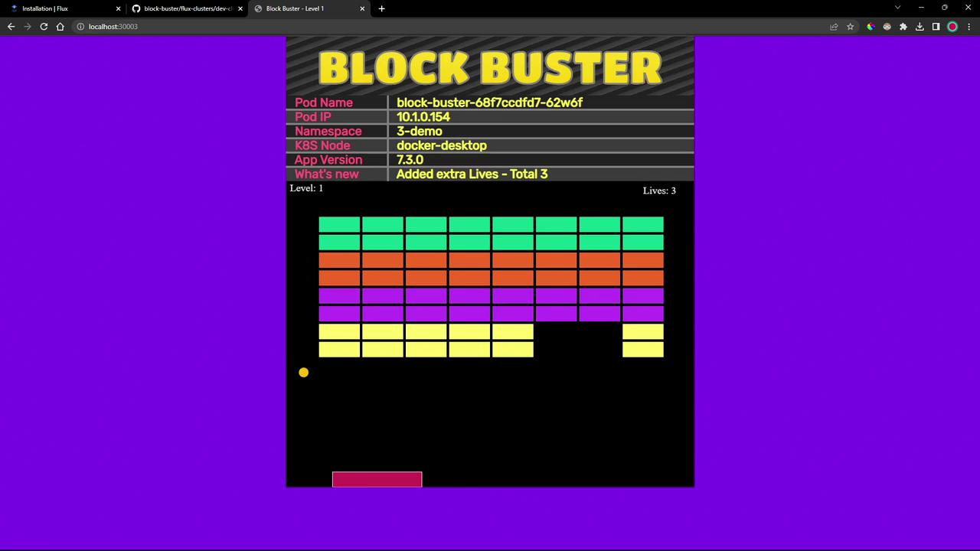Open the rainbow color extension
This screenshot has height=551, width=980.
tap(871, 27)
